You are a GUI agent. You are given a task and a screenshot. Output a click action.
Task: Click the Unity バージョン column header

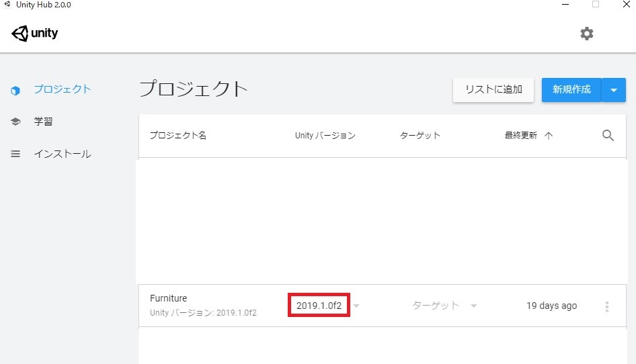click(325, 136)
